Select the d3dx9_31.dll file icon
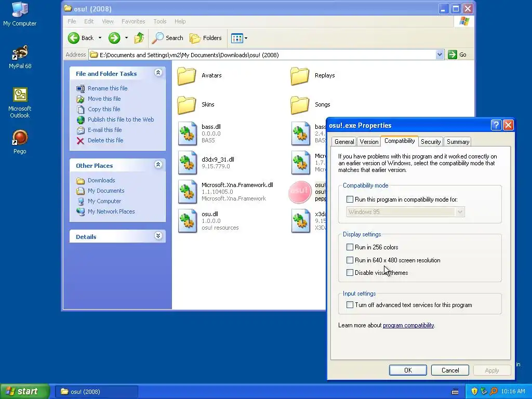 pyautogui.click(x=188, y=163)
